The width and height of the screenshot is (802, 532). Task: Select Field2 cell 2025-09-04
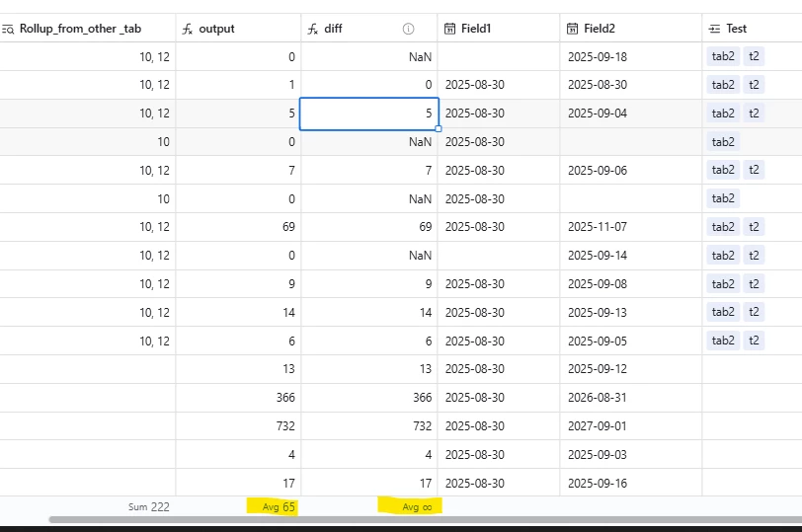[x=631, y=114]
